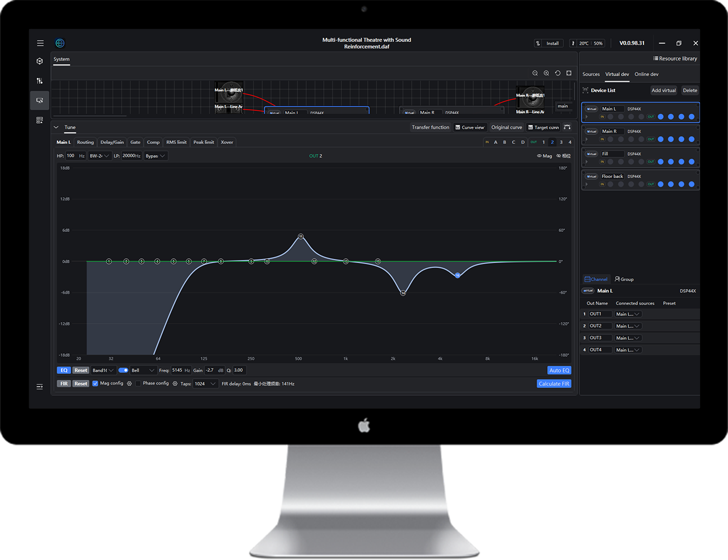Open the hexagon device icon in sidebar
Image resolution: width=728 pixels, height=560 pixels.
click(x=39, y=61)
